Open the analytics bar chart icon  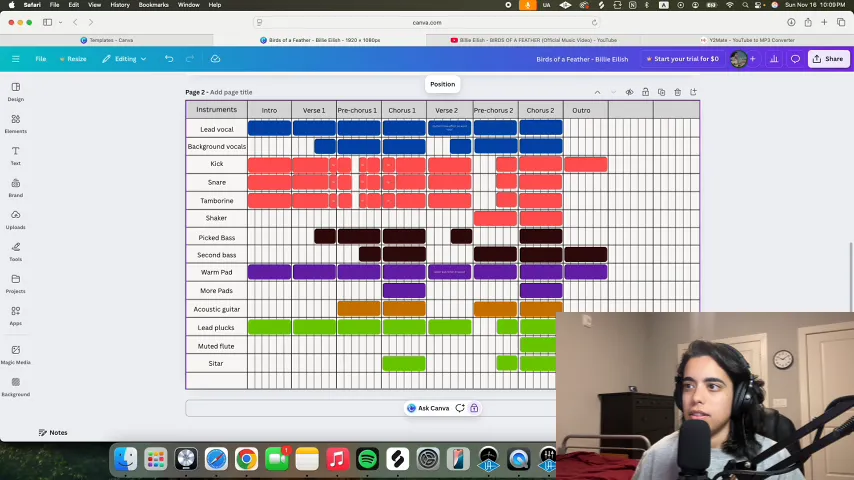[x=774, y=59]
